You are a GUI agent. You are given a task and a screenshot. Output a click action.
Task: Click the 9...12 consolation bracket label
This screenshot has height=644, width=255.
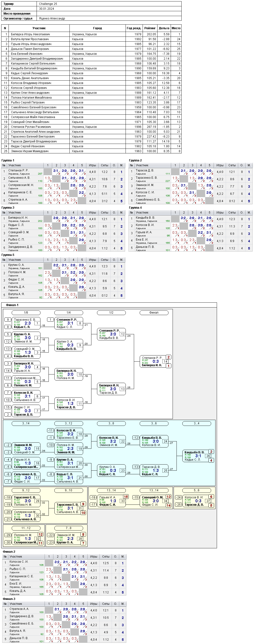[26, 490]
